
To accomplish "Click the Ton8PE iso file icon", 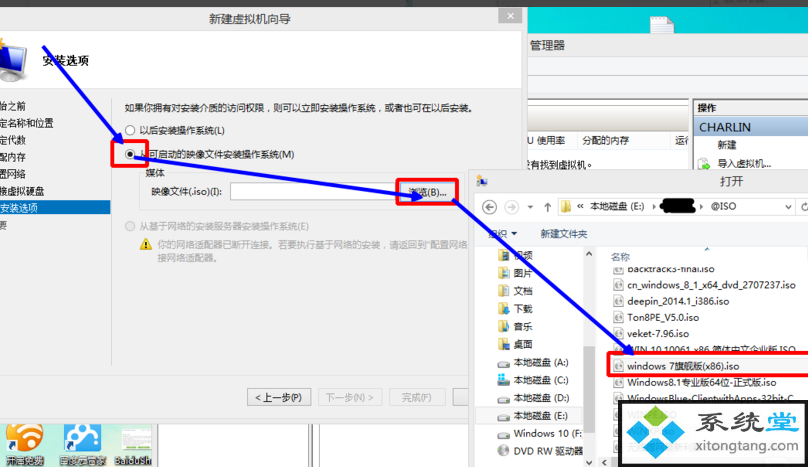I will (x=618, y=318).
